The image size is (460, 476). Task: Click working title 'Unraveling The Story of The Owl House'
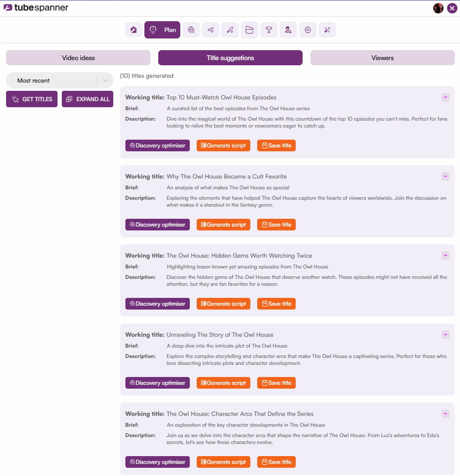click(220, 335)
